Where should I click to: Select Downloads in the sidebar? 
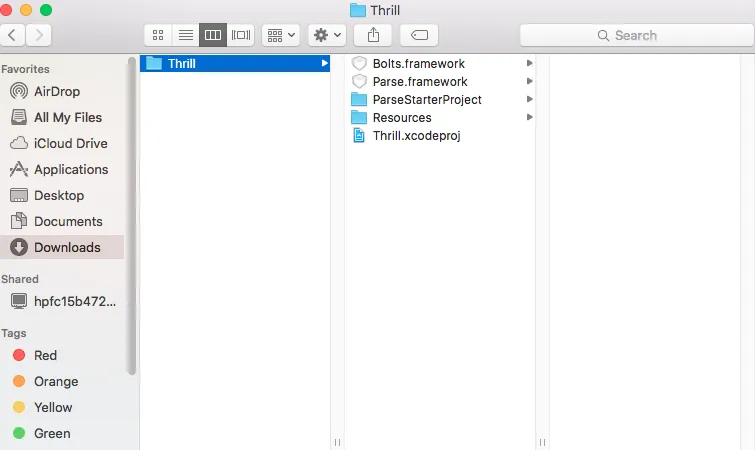62,247
